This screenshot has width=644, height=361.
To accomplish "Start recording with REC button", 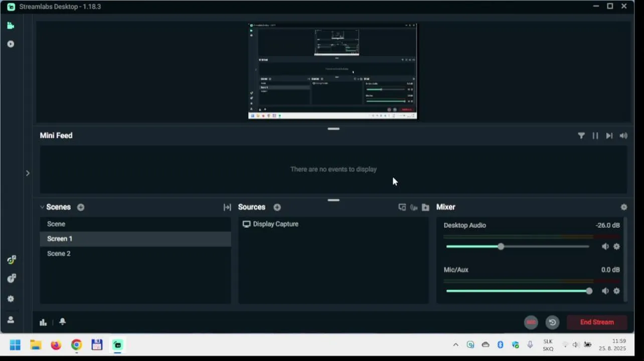I will (x=531, y=322).
